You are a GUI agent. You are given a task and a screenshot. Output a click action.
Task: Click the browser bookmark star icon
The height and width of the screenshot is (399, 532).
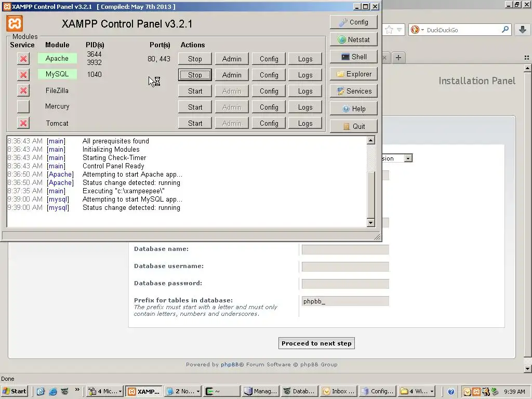[x=389, y=30]
